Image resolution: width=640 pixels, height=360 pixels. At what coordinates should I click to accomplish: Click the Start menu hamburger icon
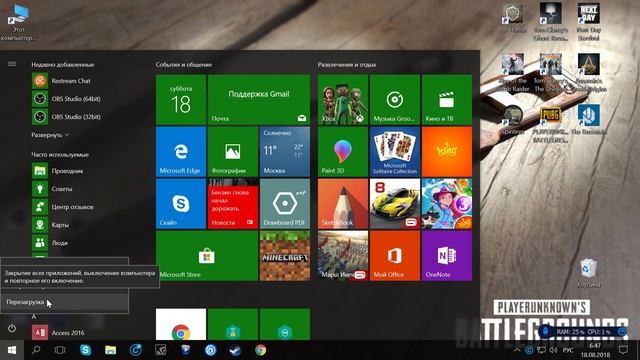pyautogui.click(x=12, y=64)
